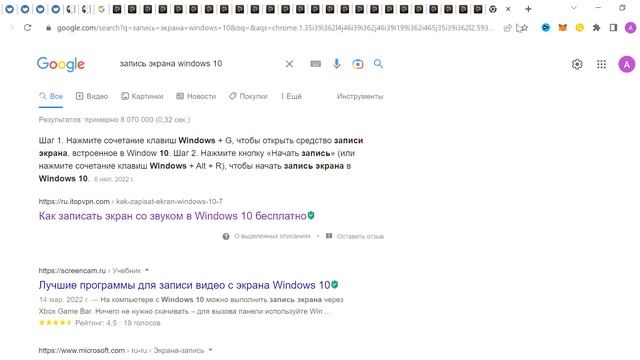Switch to the Покупки tab
The image size is (640, 360).
click(248, 96)
